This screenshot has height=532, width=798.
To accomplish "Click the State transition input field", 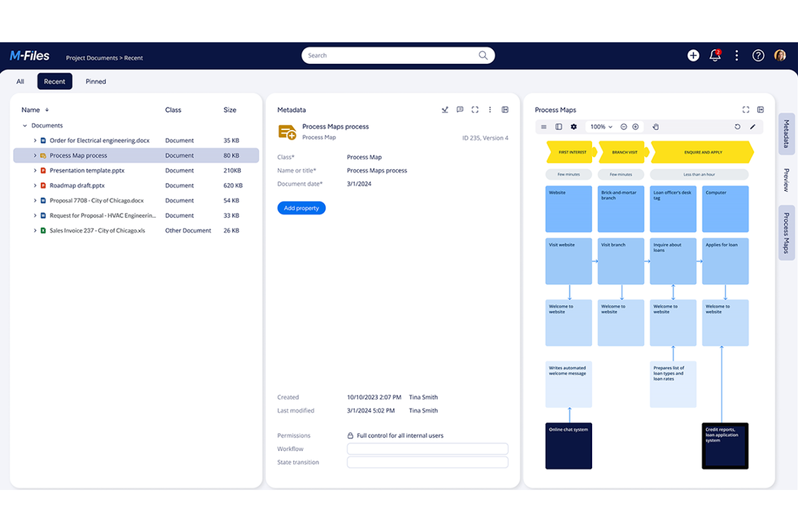I will click(x=428, y=462).
